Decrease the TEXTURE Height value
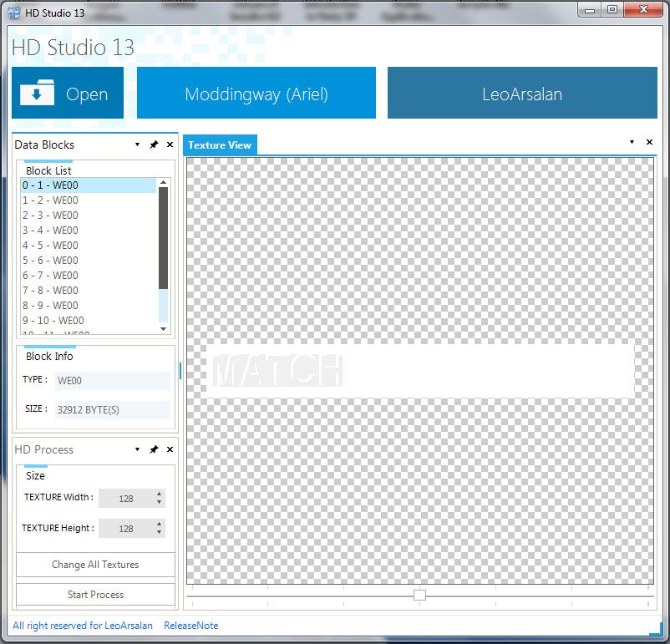Image resolution: width=670 pixels, height=644 pixels. click(x=159, y=533)
